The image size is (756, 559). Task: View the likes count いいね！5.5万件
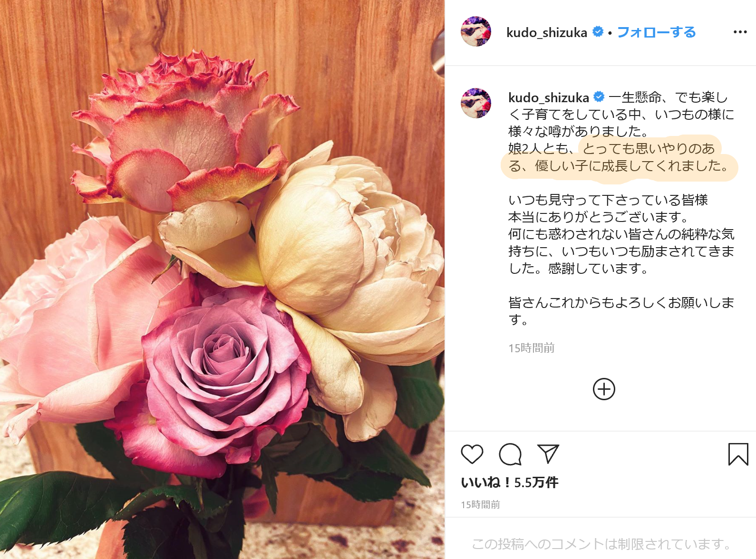pos(509,482)
